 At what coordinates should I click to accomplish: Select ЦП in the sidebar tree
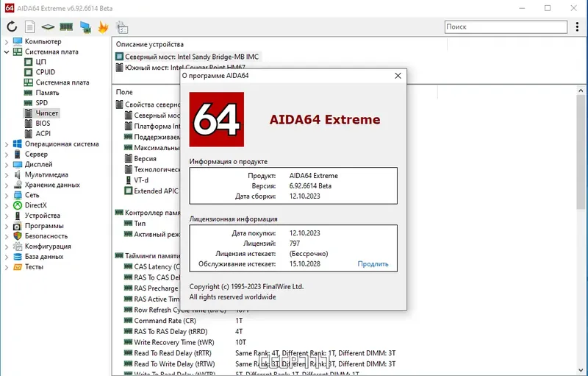pyautogui.click(x=40, y=62)
